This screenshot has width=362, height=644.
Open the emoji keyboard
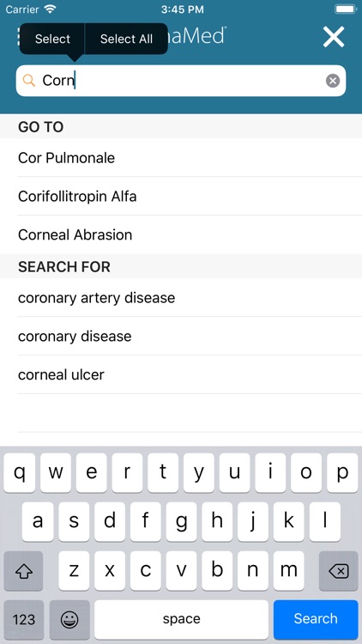[69, 620]
